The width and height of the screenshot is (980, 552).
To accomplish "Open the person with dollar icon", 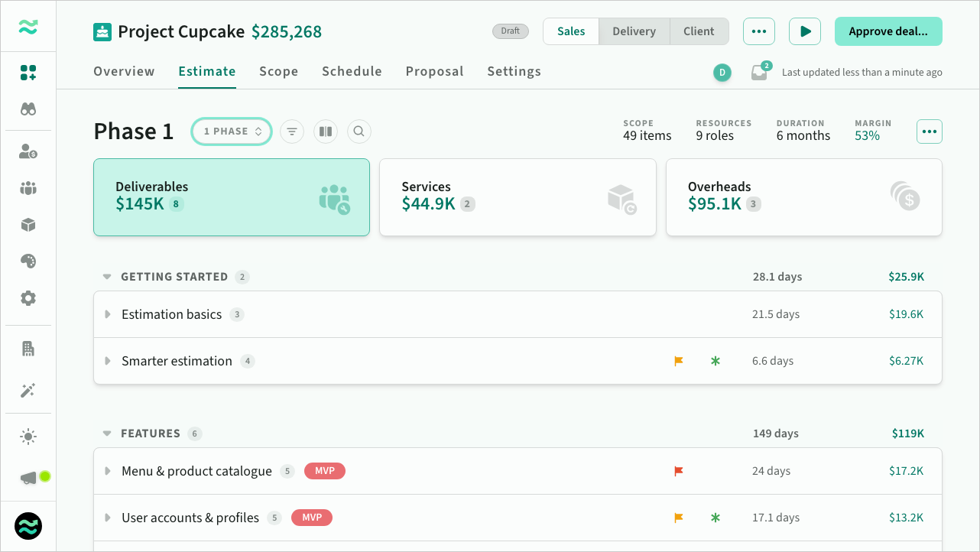I will 28,151.
